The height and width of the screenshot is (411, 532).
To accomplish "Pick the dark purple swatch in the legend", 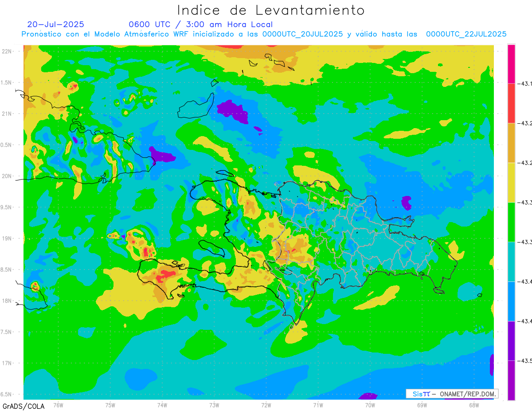I will coord(511,341).
